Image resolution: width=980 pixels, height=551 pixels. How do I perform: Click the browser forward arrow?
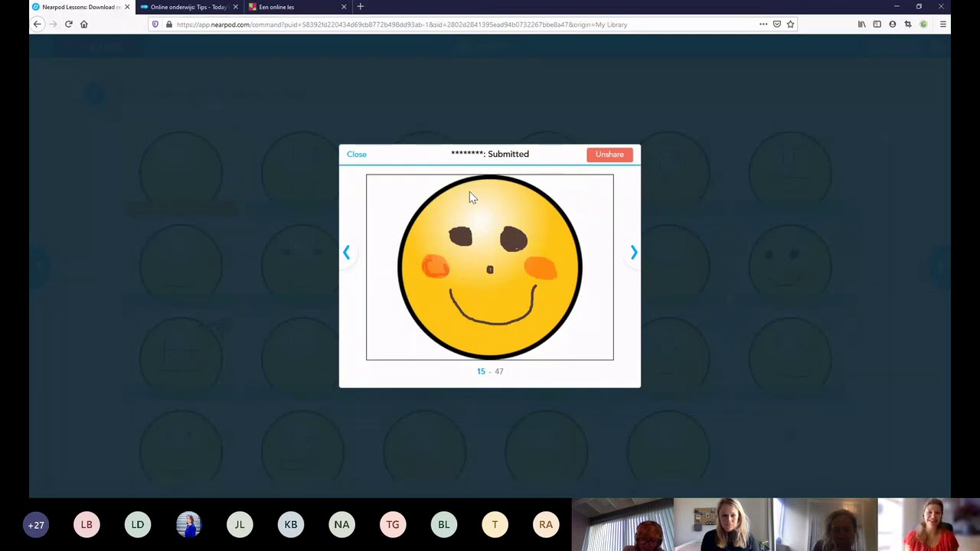coord(53,24)
